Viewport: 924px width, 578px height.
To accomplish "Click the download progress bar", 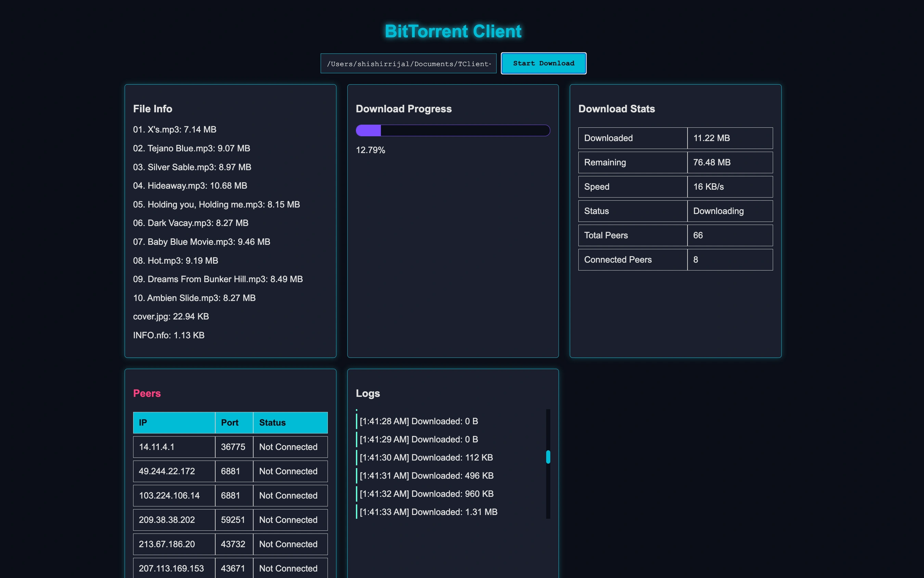I will click(x=453, y=130).
